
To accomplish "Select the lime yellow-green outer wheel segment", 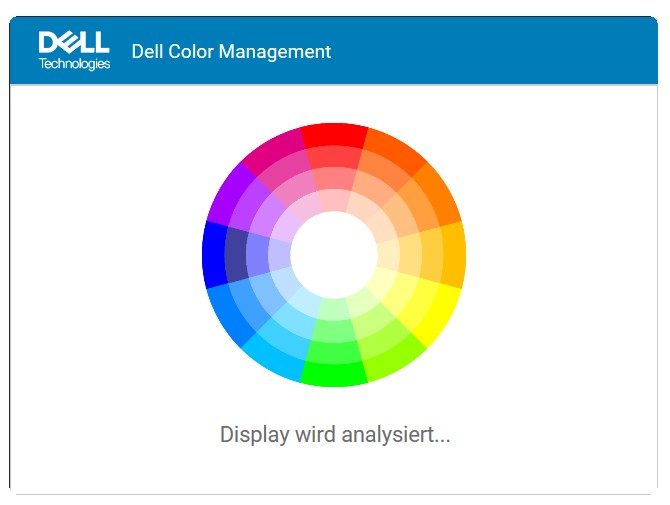I will point(395,358).
